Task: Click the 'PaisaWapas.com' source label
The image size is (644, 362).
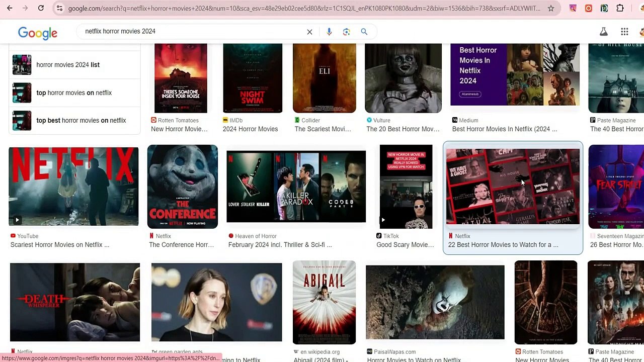Action: tap(395, 352)
